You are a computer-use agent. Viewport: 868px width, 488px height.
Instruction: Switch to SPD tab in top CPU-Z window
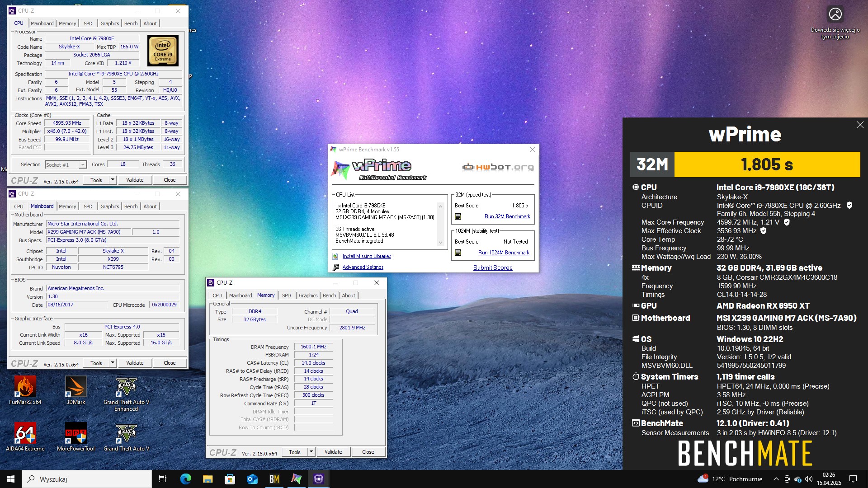coord(88,23)
